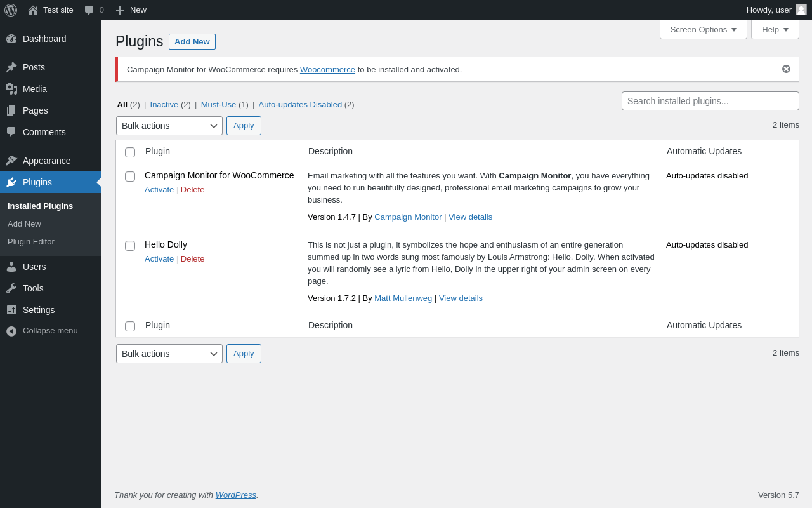Go to Appearance menu
812x508 pixels.
51,161
